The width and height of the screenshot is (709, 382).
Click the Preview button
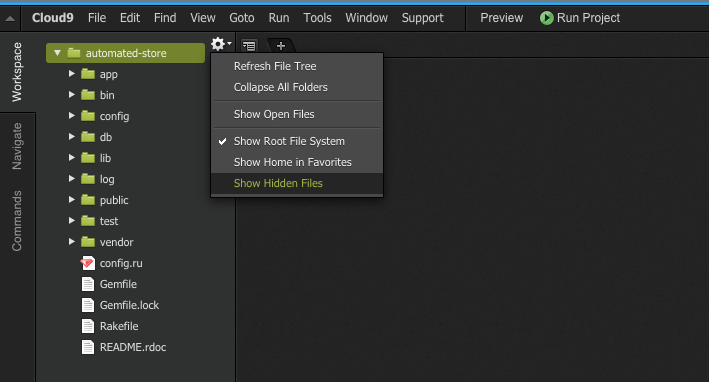click(x=501, y=18)
